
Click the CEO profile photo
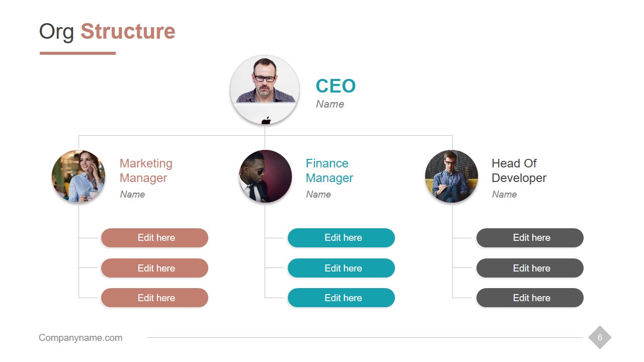265,90
